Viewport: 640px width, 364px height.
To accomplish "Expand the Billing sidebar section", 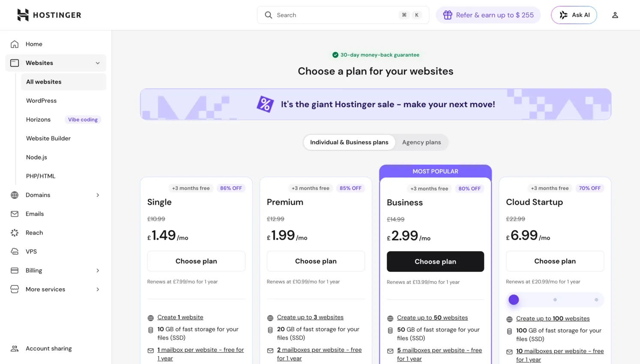I will [97, 270].
